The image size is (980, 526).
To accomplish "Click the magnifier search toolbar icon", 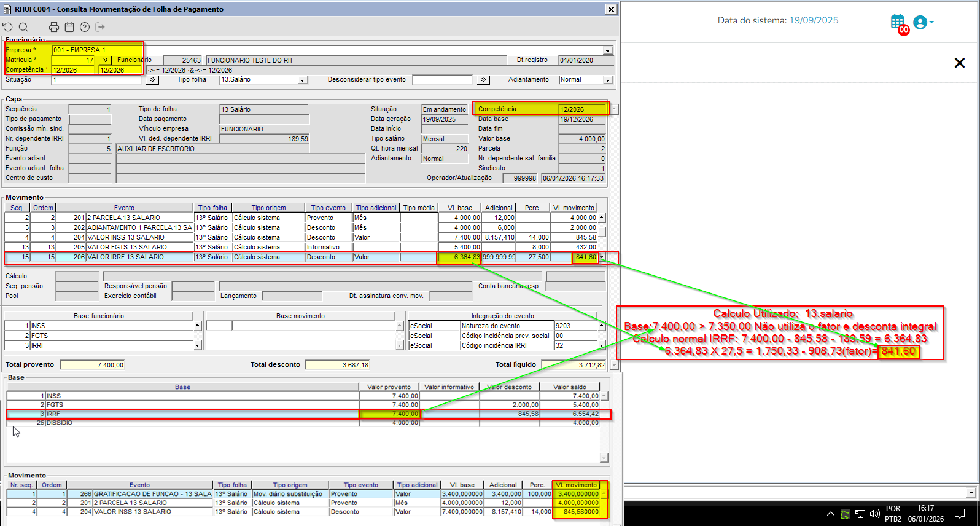I will [x=23, y=27].
